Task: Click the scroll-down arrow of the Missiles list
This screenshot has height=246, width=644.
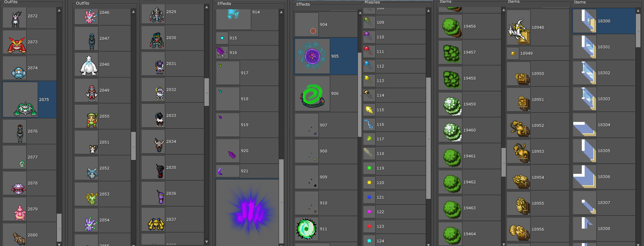Action: click(x=428, y=244)
